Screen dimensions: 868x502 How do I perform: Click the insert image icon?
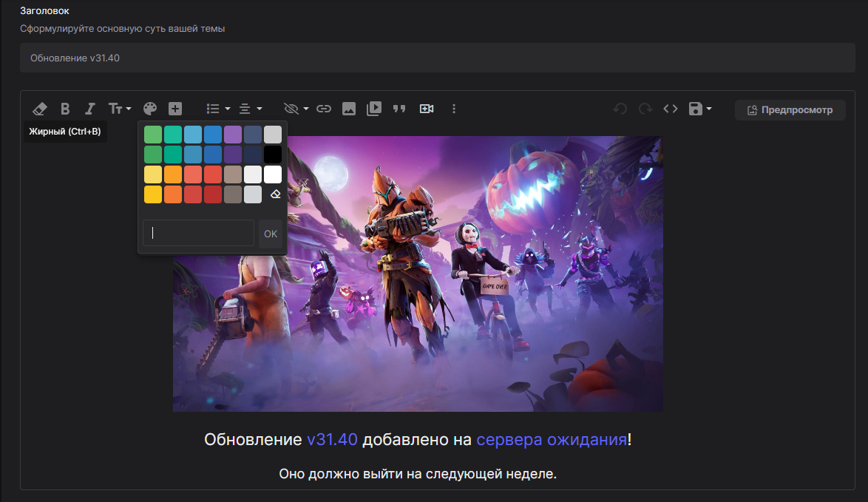click(x=349, y=109)
